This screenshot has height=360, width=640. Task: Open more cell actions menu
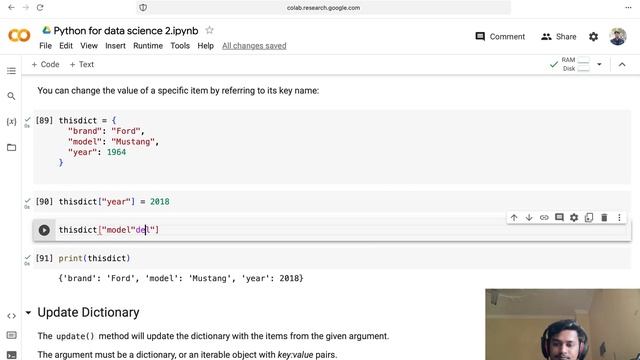pos(619,218)
